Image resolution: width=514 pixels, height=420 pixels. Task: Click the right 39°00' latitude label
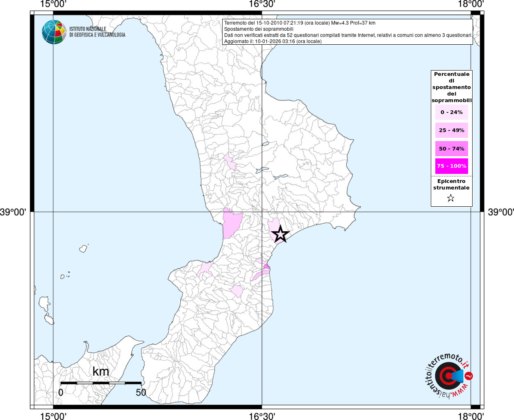(x=501, y=212)
